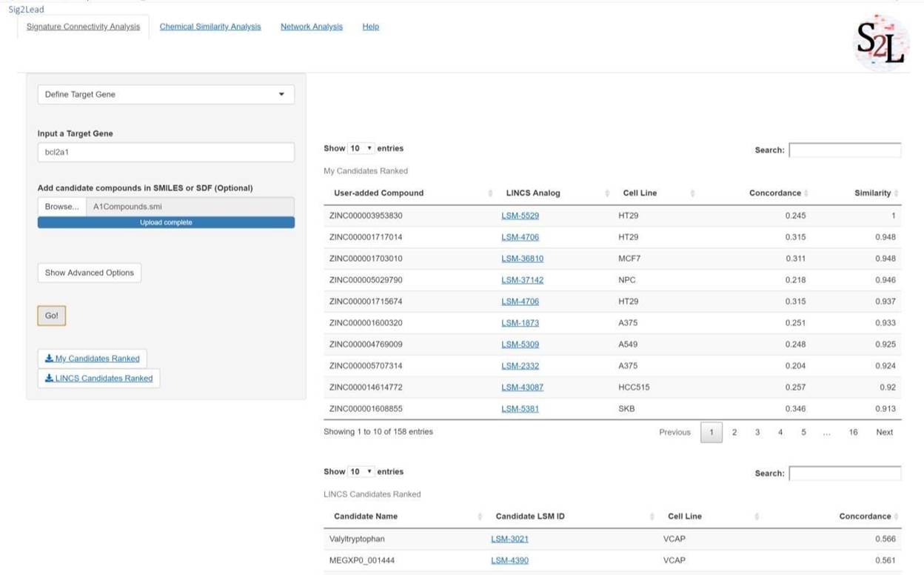
Task: Go to page 5
Action: 803,432
